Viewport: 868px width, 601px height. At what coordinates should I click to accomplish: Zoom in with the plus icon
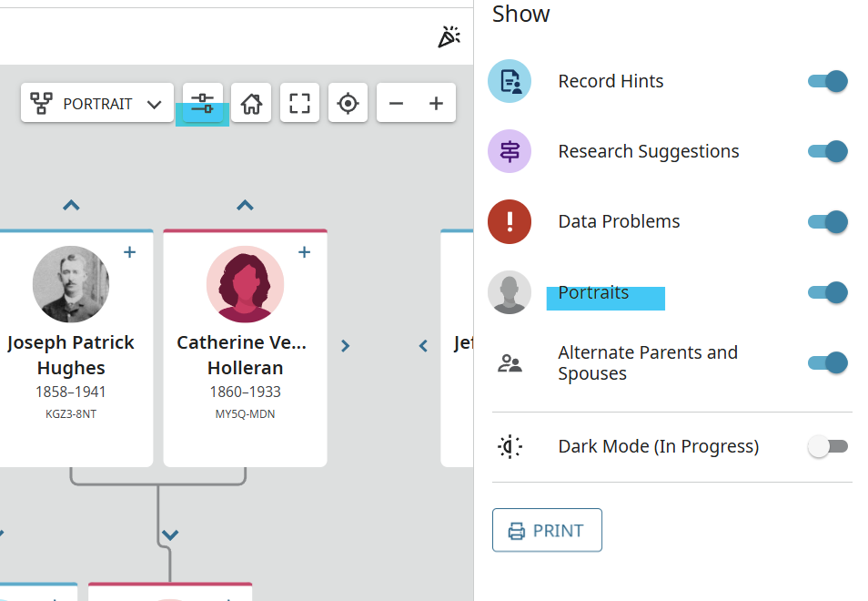[436, 104]
